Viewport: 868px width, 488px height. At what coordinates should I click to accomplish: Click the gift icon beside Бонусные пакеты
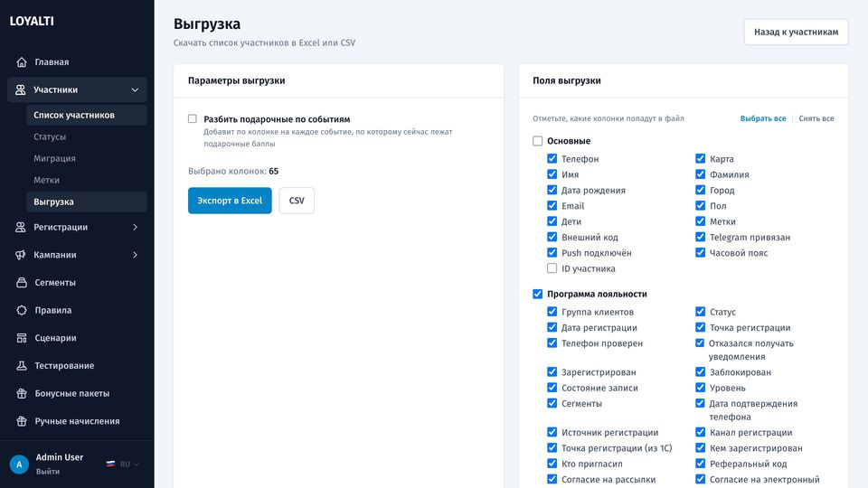22,393
